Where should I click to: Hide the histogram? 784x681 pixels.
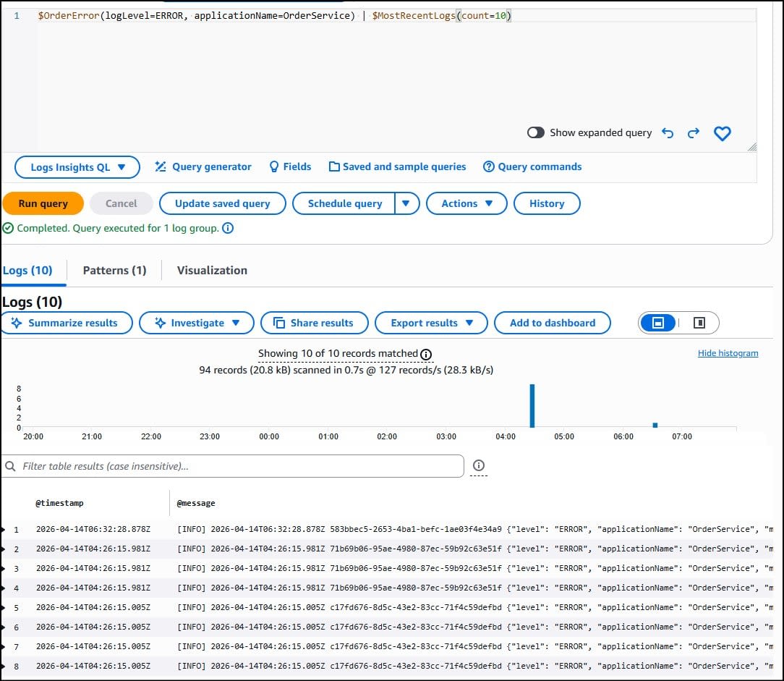click(728, 353)
